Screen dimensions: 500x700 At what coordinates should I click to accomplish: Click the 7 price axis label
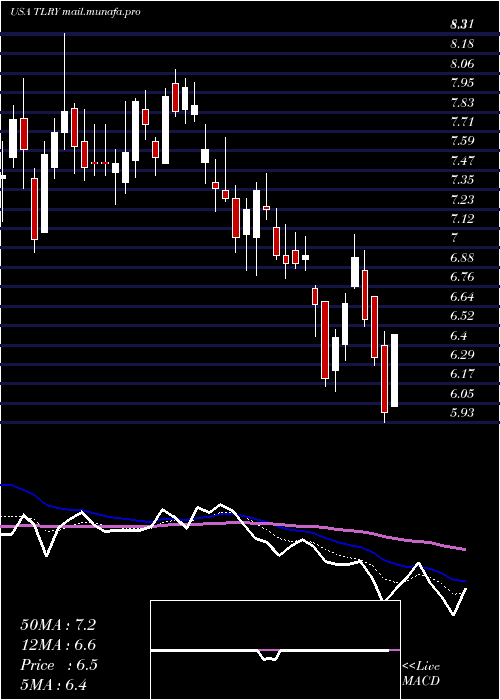pos(454,238)
